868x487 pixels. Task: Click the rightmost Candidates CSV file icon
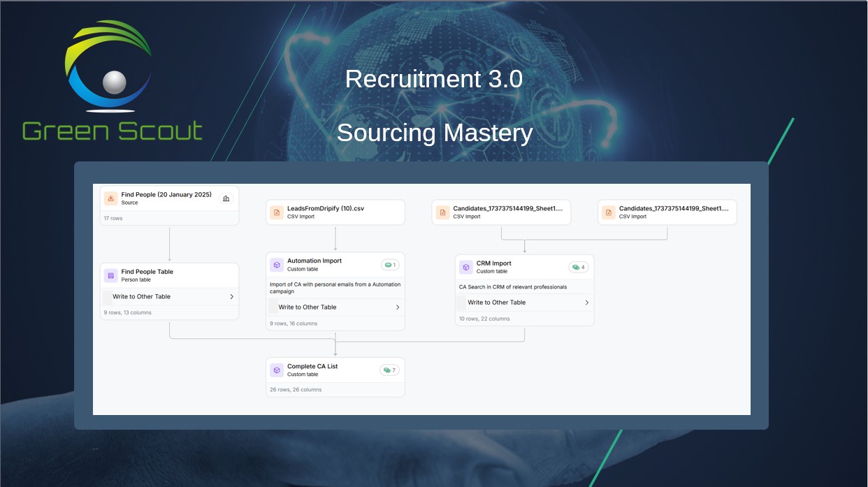[609, 212]
